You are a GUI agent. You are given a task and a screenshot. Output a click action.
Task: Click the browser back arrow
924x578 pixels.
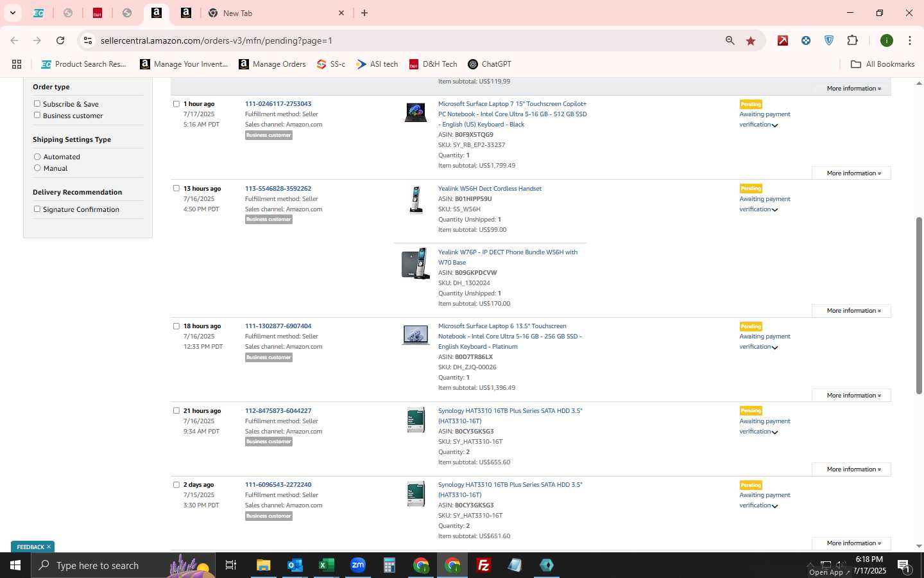coord(14,40)
